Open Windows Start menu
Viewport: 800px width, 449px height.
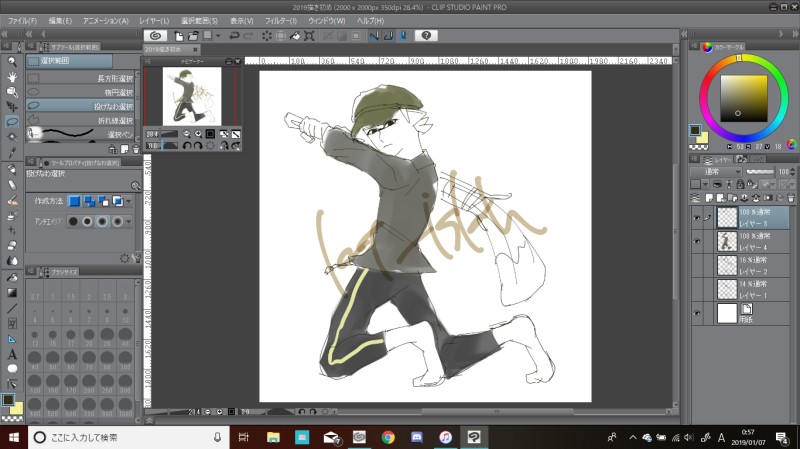pyautogui.click(x=14, y=437)
